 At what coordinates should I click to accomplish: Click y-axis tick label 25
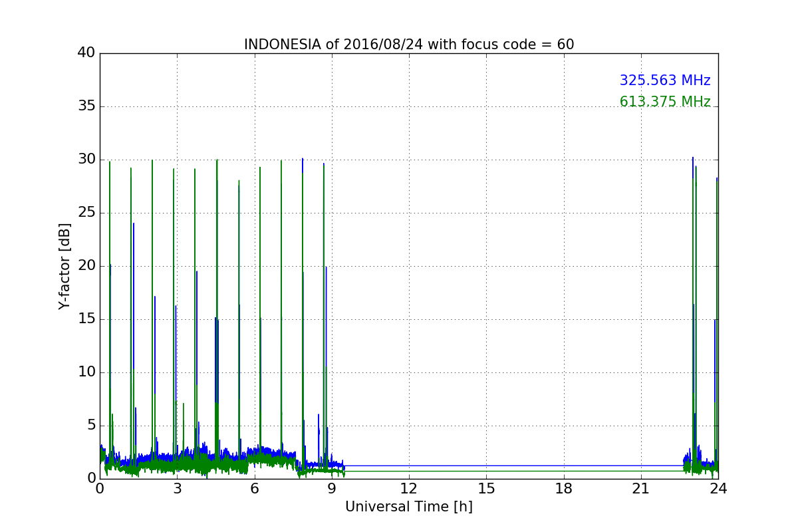coord(86,213)
